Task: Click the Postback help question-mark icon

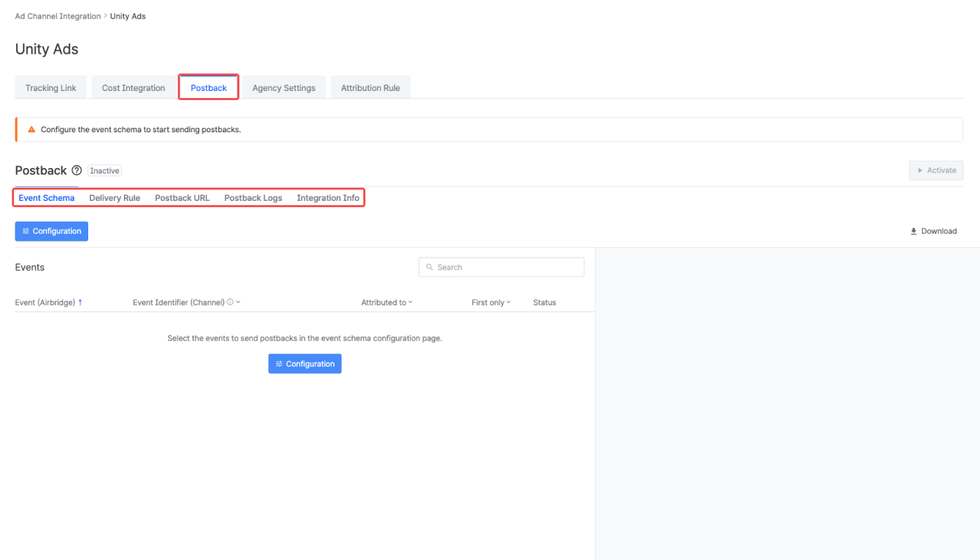Action: (77, 171)
